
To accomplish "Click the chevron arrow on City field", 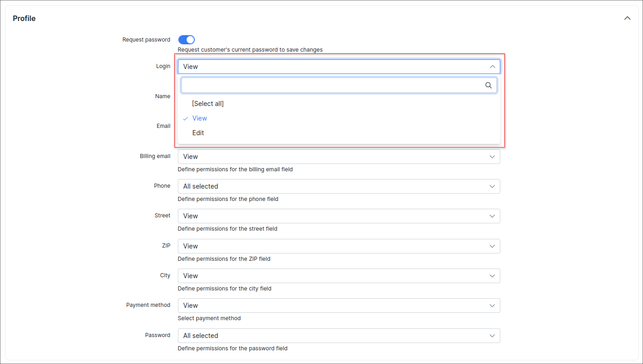I will [x=492, y=276].
